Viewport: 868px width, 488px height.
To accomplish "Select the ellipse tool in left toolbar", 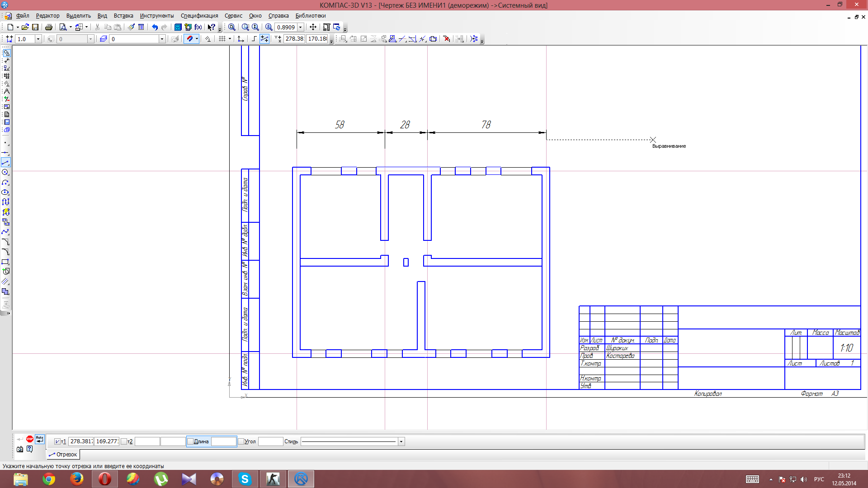I will (6, 192).
